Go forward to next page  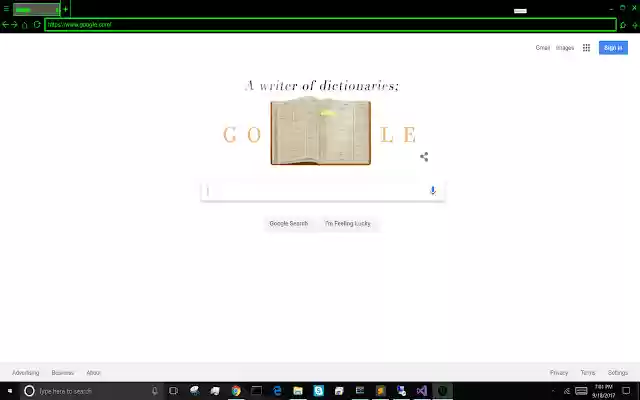[x=14, y=24]
